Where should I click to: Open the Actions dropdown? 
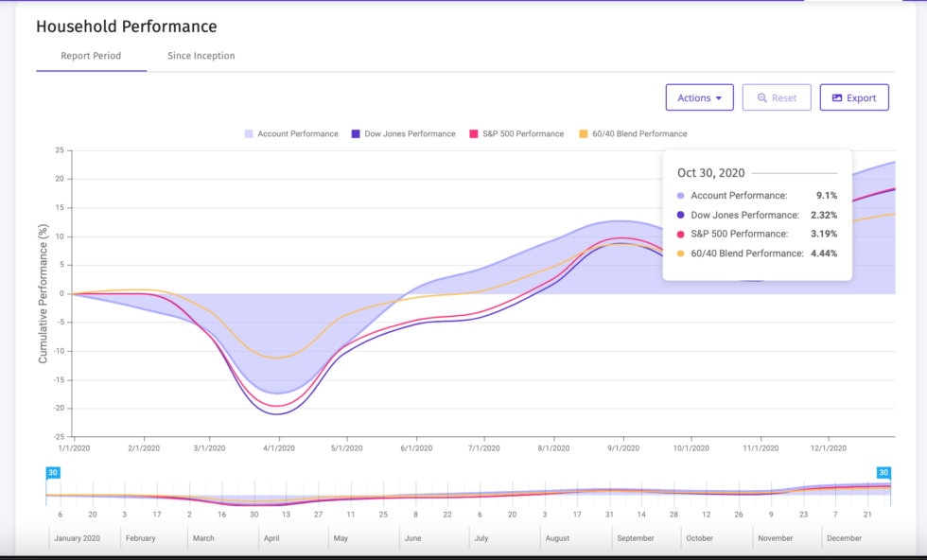pos(700,97)
